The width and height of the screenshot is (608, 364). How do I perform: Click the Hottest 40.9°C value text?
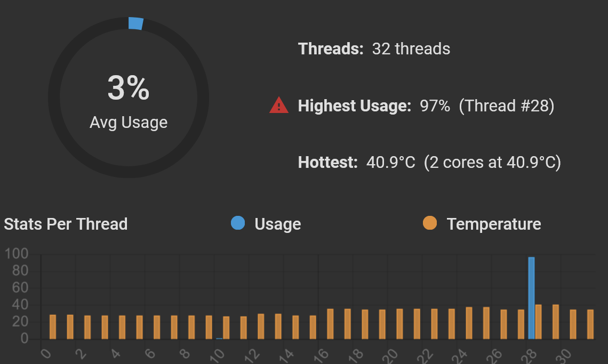point(390,162)
